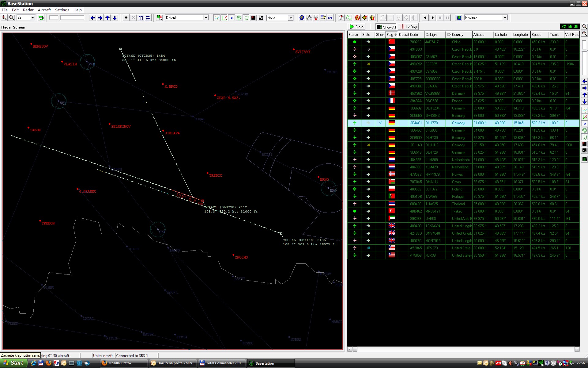Click the KAL toolbar icon

330,18
